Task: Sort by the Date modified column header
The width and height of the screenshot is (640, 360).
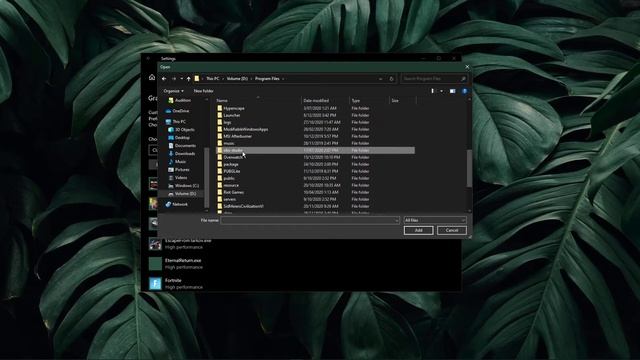Action: coord(325,100)
